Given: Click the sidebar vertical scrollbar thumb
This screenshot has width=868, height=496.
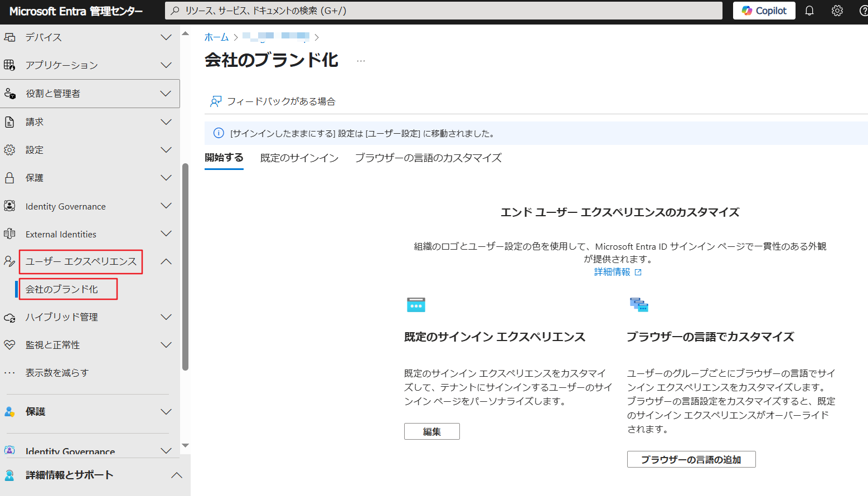Looking at the screenshot, I should (186, 267).
